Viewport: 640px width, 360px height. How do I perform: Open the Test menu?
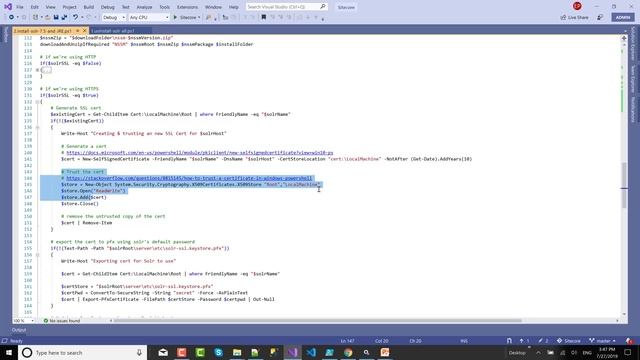(x=126, y=7)
